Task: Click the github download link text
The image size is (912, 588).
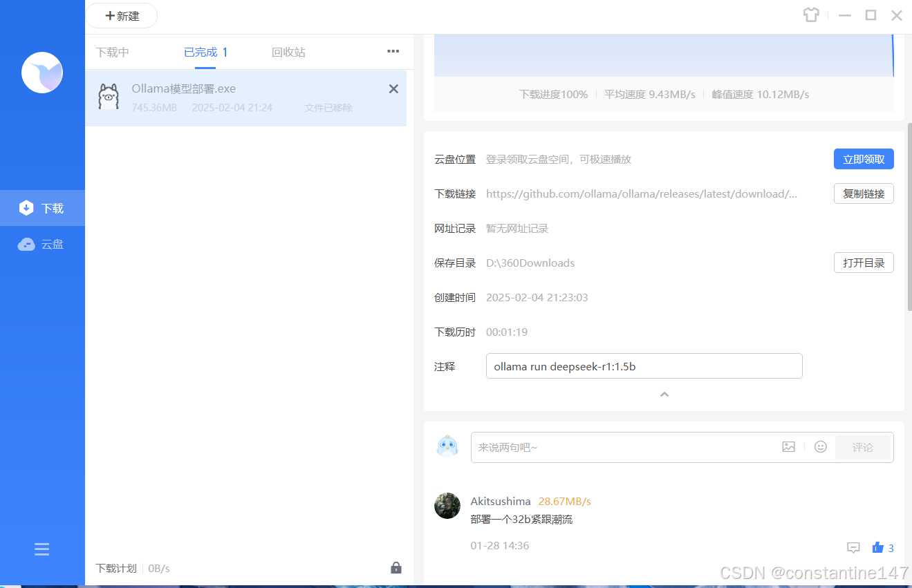Action: coord(642,193)
